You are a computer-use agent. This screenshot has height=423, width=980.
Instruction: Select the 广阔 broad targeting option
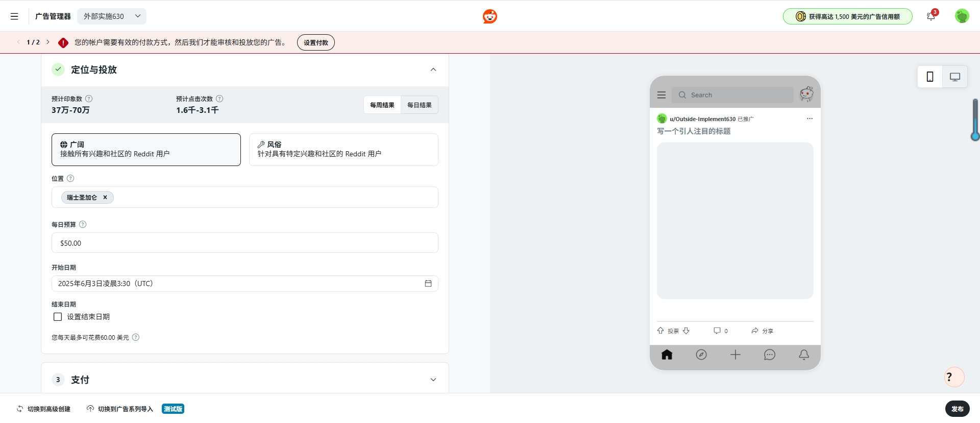146,150
